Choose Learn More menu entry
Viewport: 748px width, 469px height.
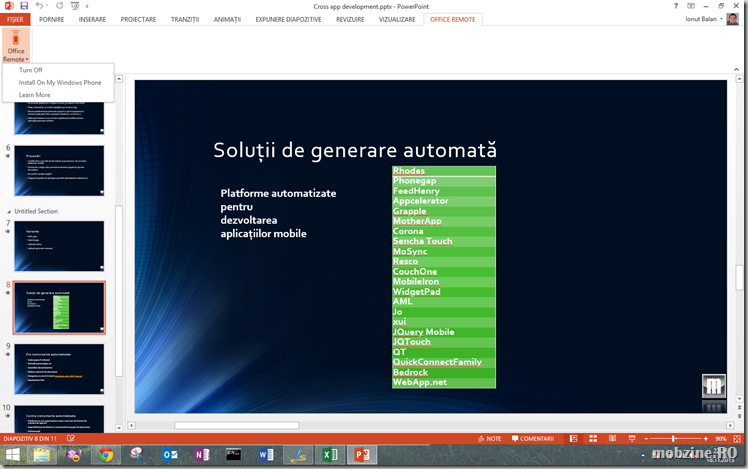click(x=34, y=95)
